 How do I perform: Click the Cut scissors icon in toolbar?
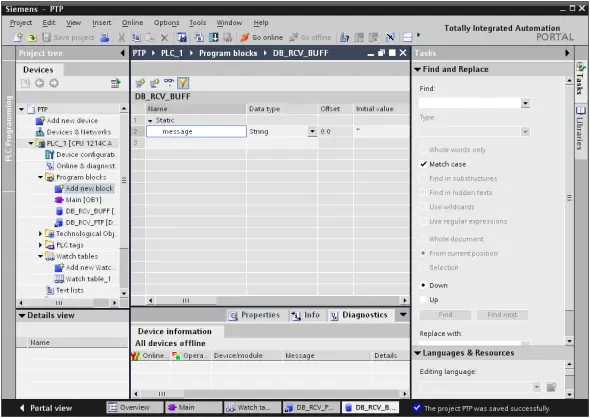tap(121, 37)
